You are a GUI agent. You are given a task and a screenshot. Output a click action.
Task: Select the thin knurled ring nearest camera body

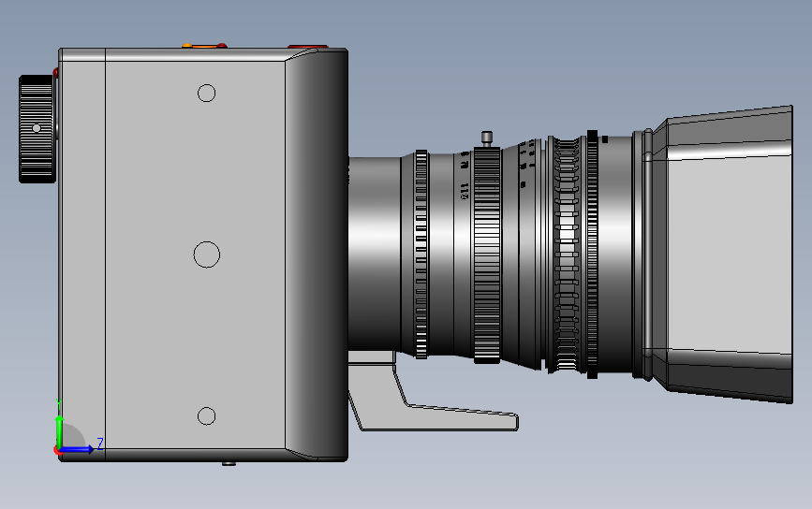(x=421, y=254)
